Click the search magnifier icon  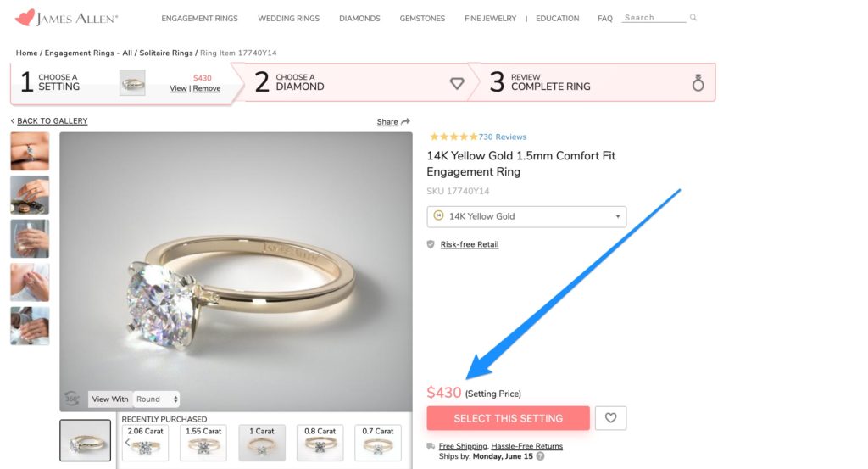(x=693, y=18)
